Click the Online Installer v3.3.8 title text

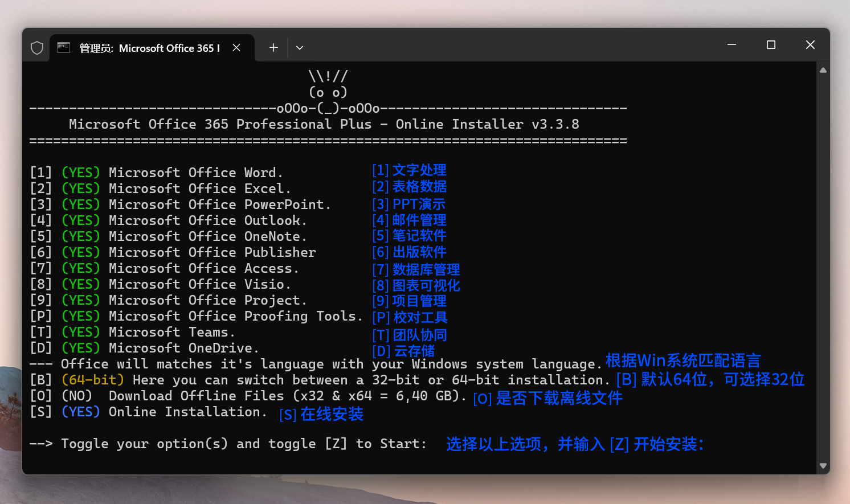coord(487,124)
